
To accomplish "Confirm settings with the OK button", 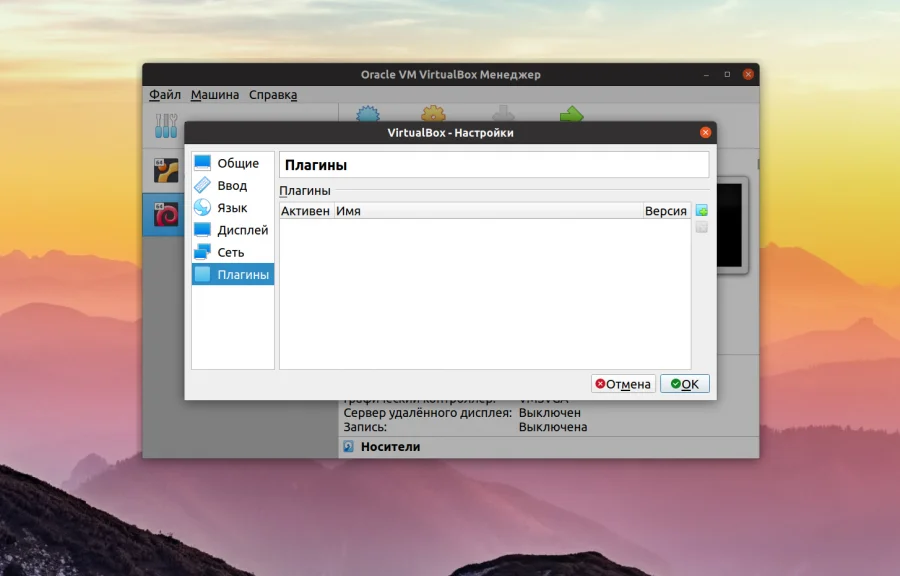I will point(685,383).
